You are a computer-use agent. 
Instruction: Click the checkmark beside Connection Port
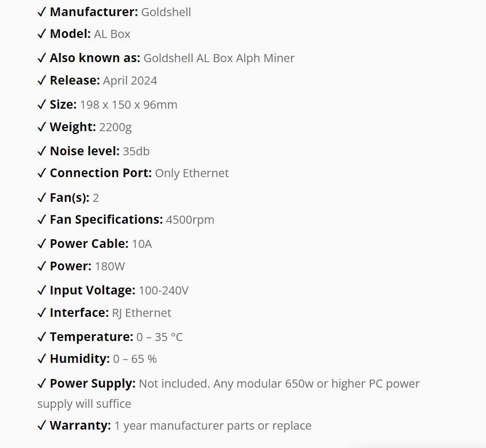pos(41,173)
